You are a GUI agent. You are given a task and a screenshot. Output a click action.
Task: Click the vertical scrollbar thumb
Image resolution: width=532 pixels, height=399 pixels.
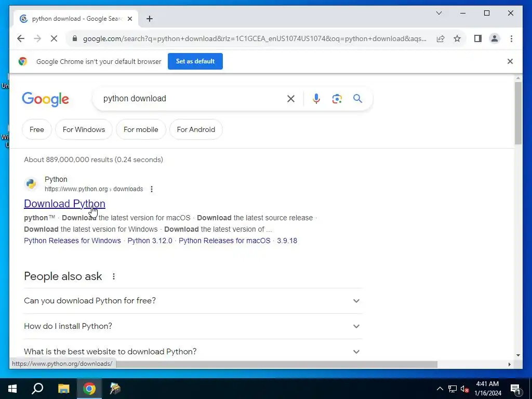(x=518, y=113)
